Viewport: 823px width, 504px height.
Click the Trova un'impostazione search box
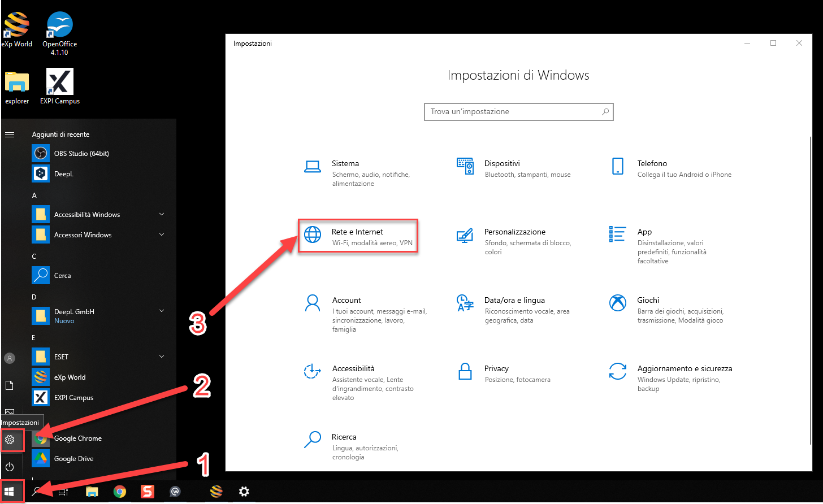point(513,112)
